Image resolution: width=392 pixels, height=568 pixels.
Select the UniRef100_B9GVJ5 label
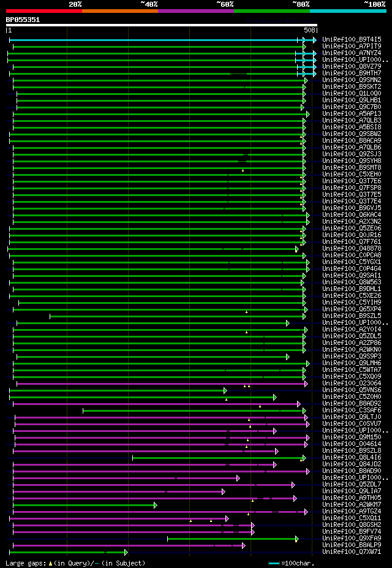[352, 208]
